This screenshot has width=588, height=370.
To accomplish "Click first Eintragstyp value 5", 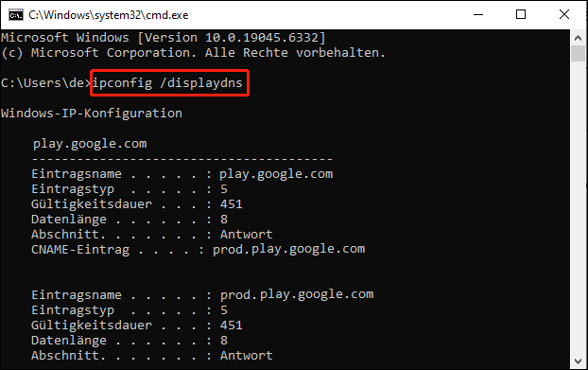I will point(224,188).
